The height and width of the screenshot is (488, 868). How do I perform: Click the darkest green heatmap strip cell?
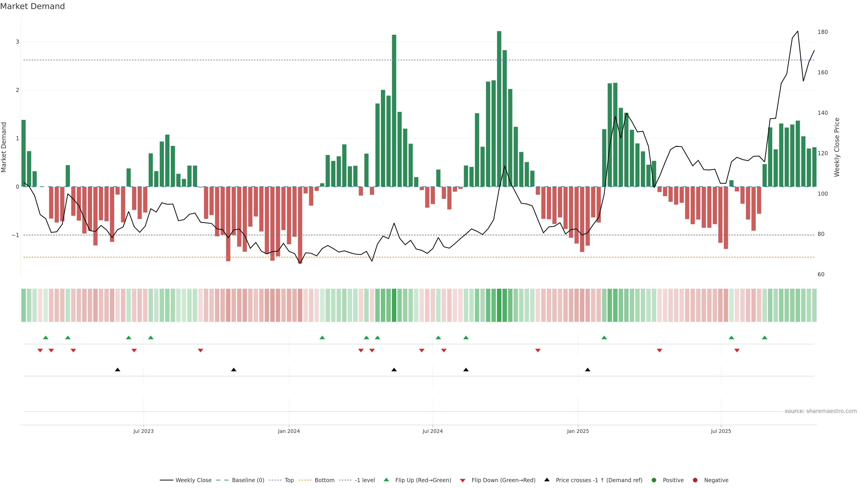499,305
